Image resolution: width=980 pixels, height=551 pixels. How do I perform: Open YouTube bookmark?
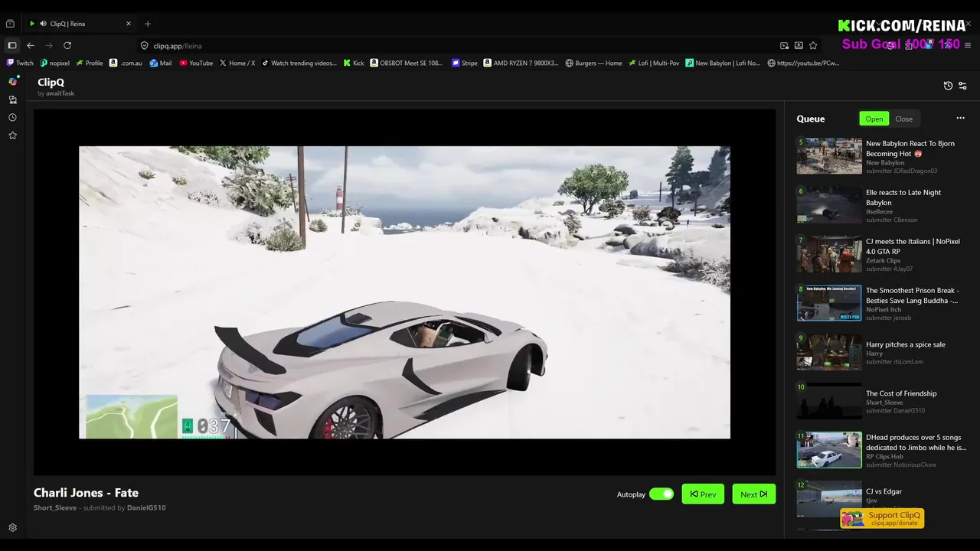pos(196,63)
